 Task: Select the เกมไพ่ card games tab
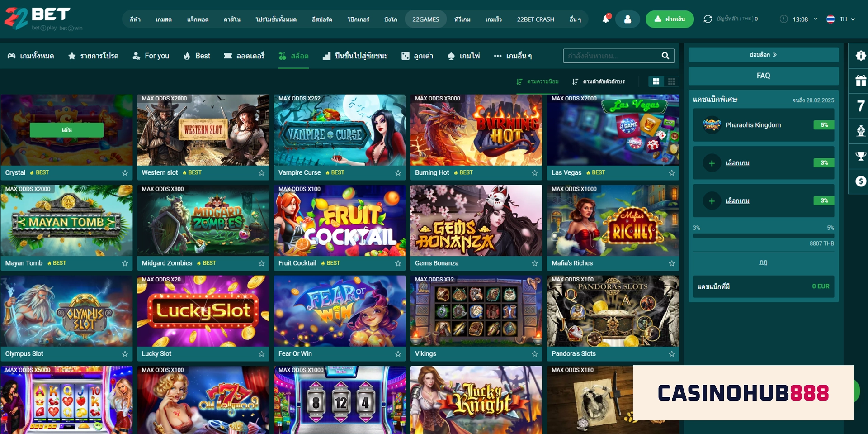tap(463, 56)
